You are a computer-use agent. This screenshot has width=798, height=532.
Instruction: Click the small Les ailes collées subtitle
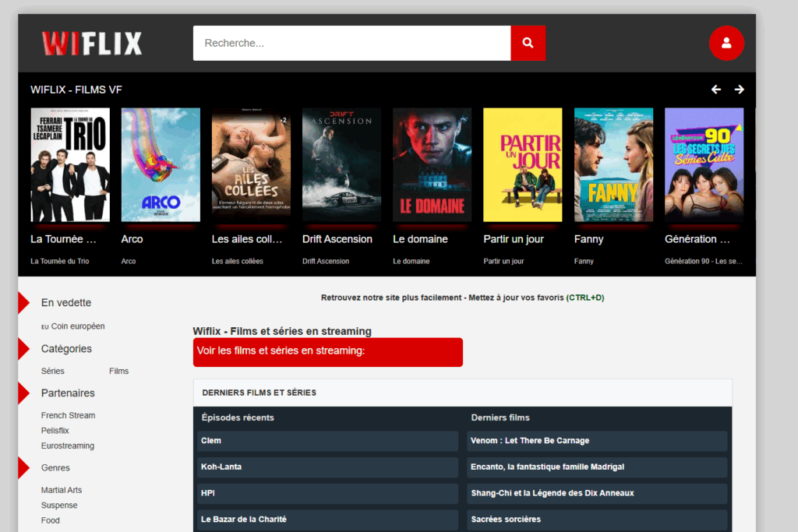(237, 262)
